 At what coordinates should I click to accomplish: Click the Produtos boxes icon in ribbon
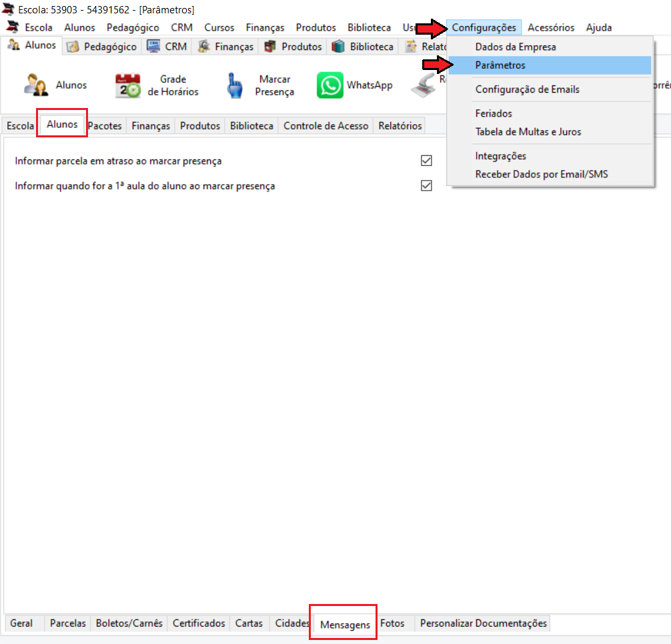point(270,46)
